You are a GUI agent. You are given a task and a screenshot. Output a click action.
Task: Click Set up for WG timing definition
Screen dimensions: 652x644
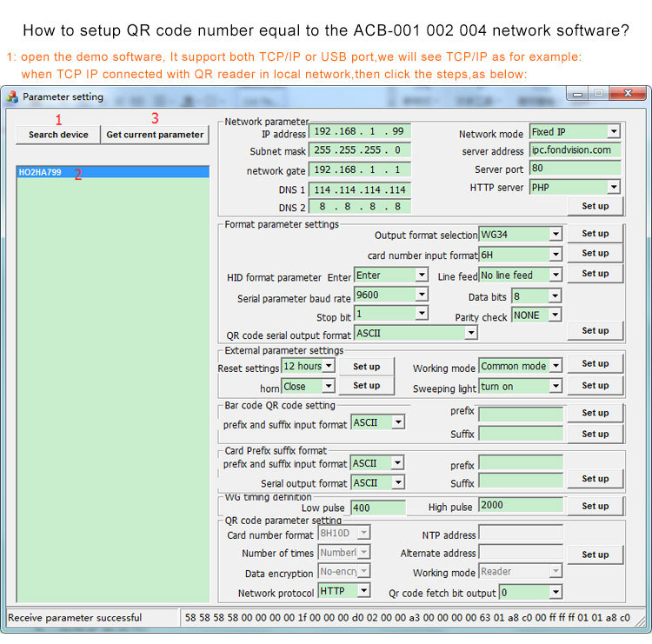tap(595, 506)
